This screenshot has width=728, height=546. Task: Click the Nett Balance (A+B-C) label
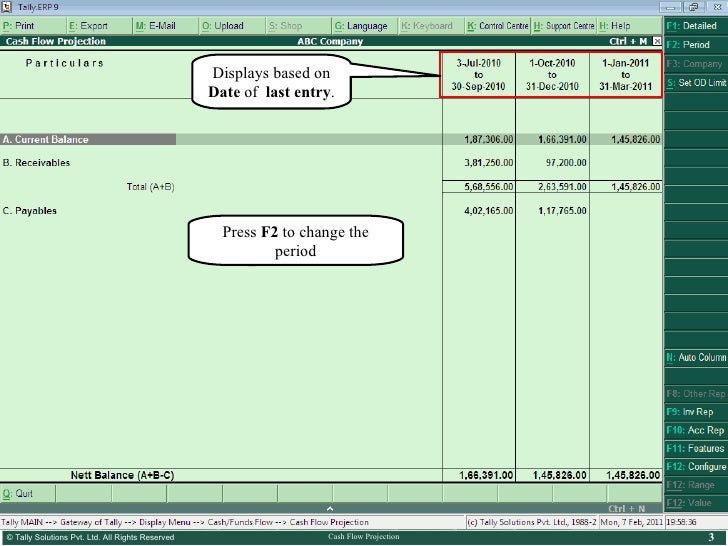click(123, 475)
